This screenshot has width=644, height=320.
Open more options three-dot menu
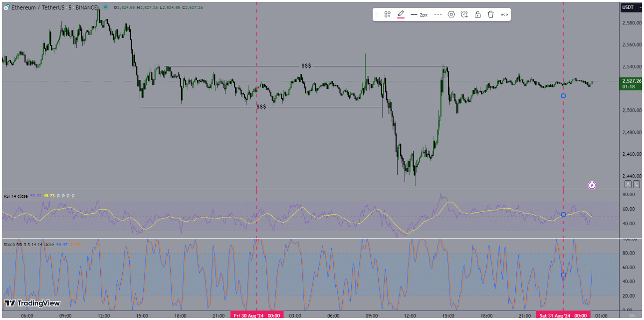click(x=504, y=14)
